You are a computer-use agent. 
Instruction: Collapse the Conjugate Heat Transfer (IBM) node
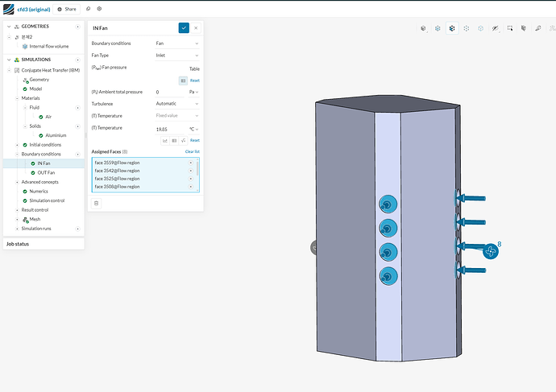pyautogui.click(x=9, y=70)
